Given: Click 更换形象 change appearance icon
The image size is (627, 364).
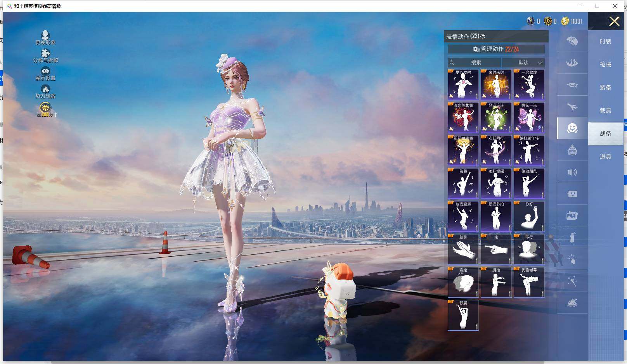Looking at the screenshot, I should click(45, 38).
